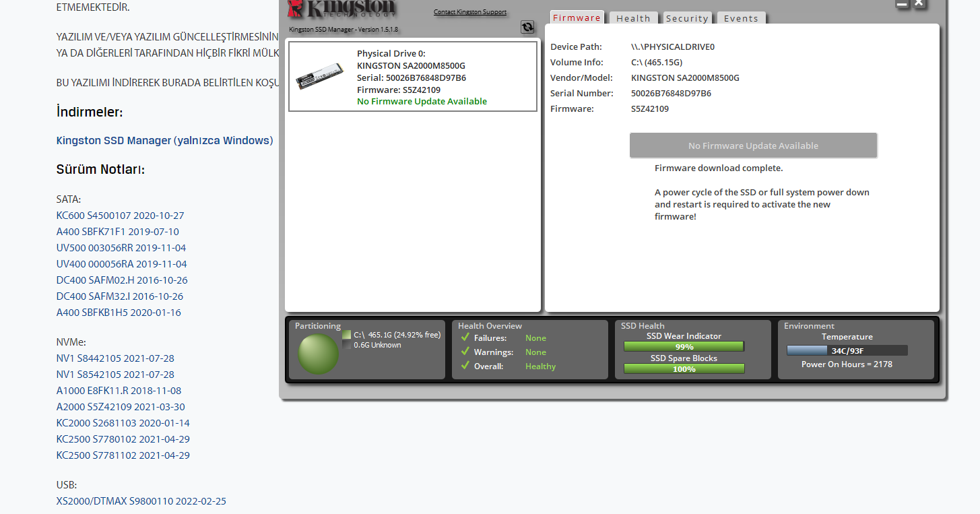Viewport: 980px width, 514px height.
Task: Click the KC2000 S2681103 firmware link
Action: [123, 423]
